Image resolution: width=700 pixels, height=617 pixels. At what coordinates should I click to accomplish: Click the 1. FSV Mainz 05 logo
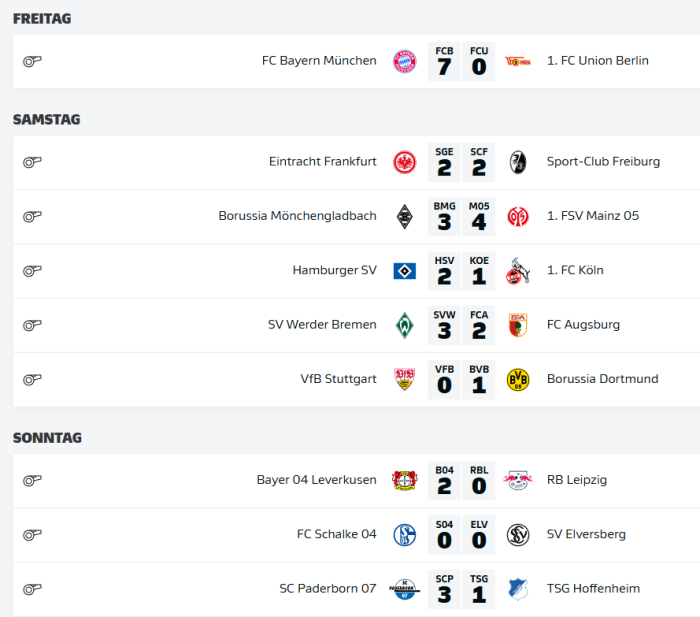point(518,217)
